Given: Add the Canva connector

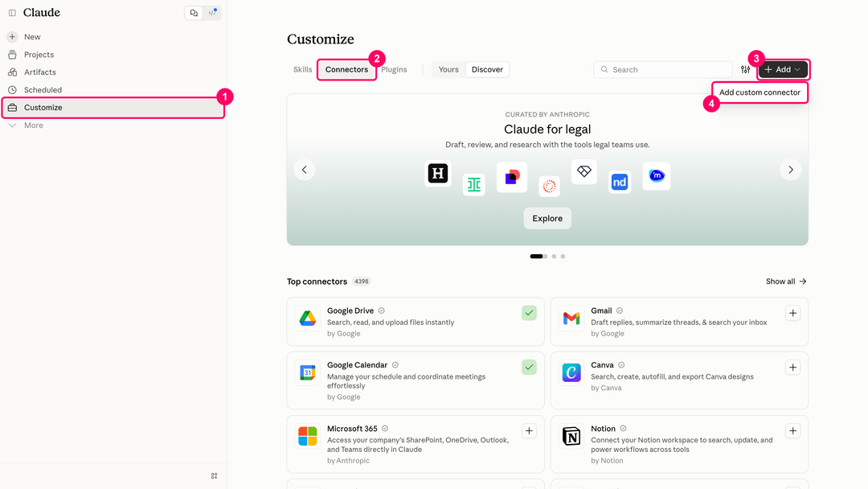Looking at the screenshot, I should pyautogui.click(x=792, y=368).
